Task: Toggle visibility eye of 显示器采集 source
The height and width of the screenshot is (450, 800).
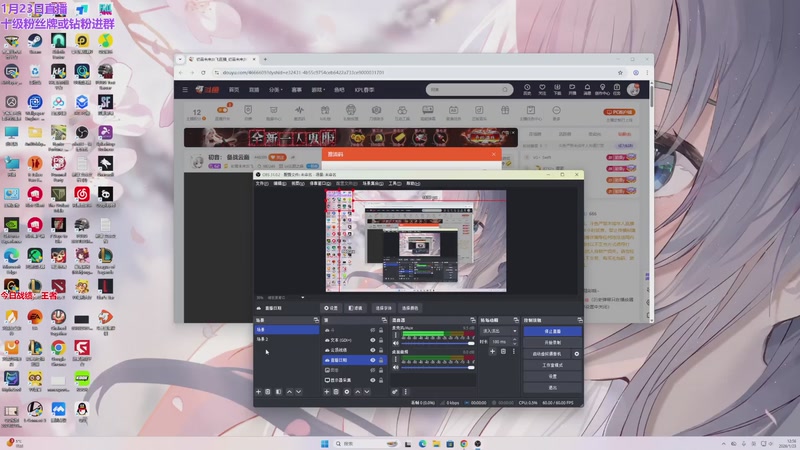Action: tap(372, 380)
